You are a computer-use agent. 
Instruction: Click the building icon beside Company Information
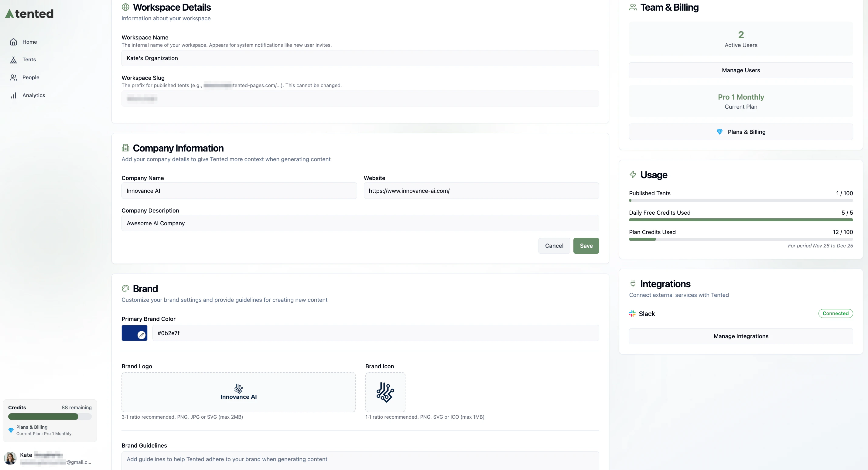pos(125,147)
